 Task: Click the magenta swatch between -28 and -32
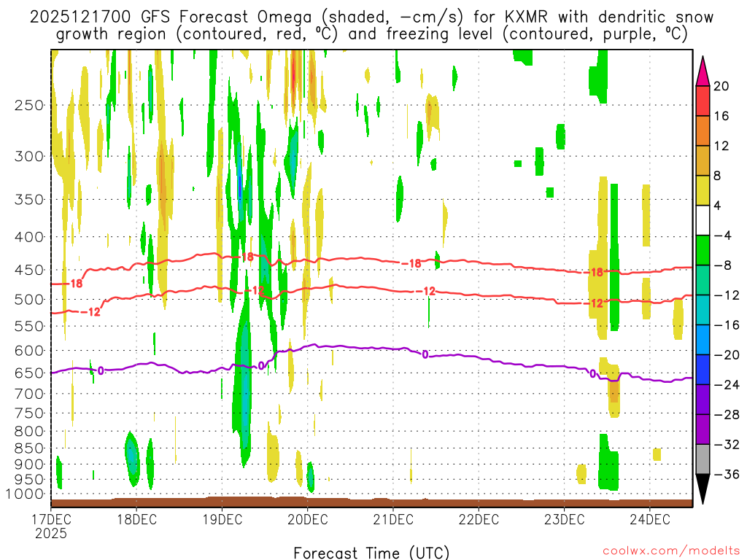(703, 429)
